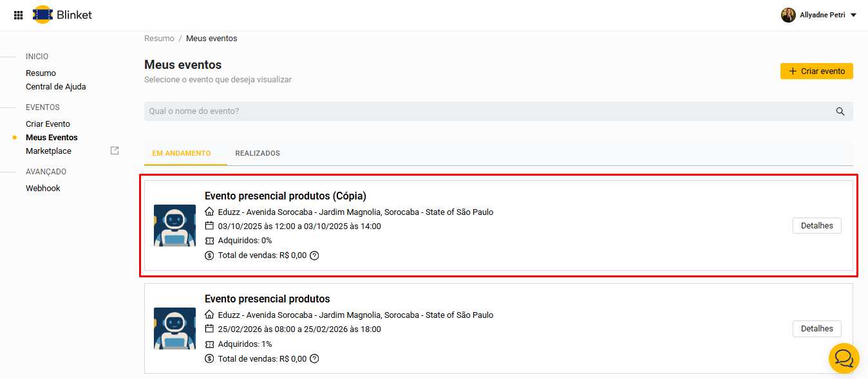
Task: Open the Webhook sidebar item
Action: coord(43,189)
